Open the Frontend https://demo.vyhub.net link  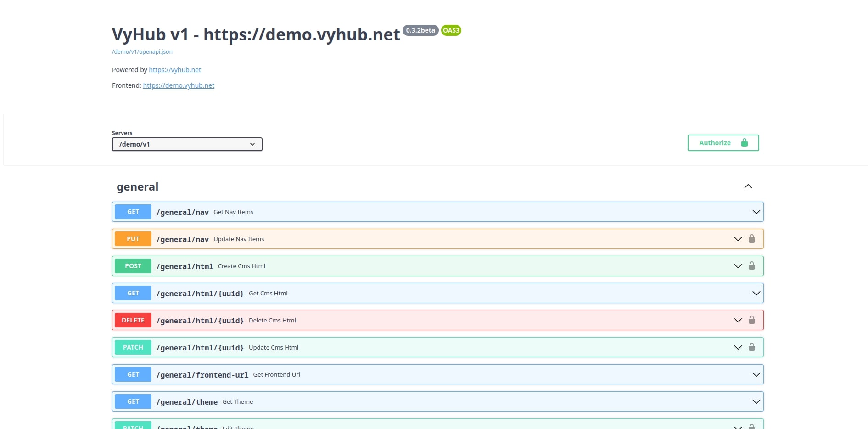coord(179,85)
